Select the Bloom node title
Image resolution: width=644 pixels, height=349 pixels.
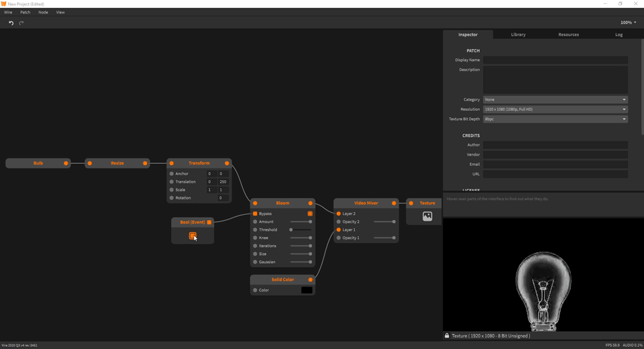tap(282, 203)
